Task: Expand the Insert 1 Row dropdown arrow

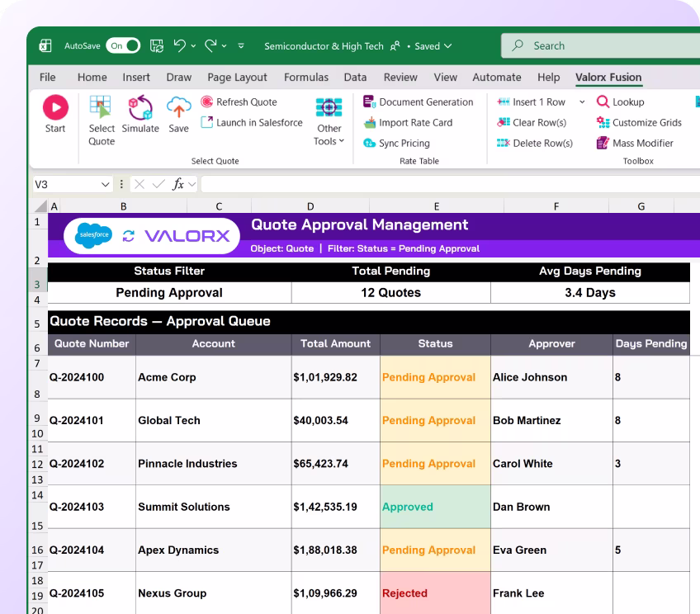Action: [582, 102]
